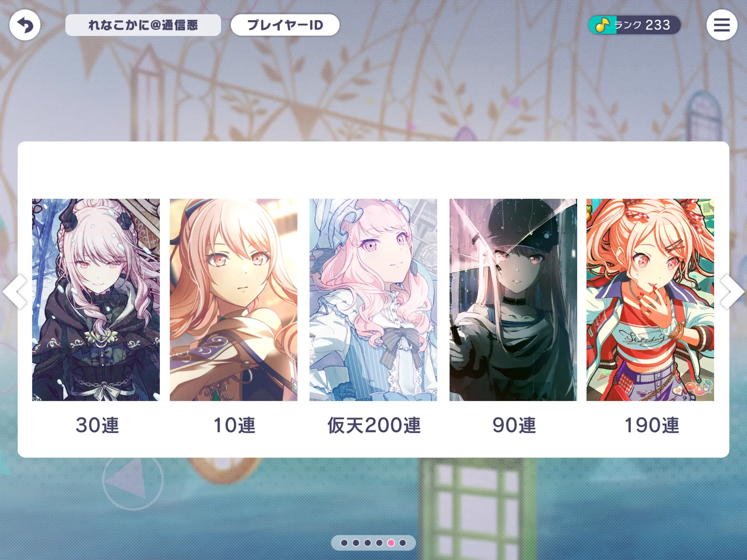
Task: Click the player name れなこかに@通信悪
Action: [143, 25]
